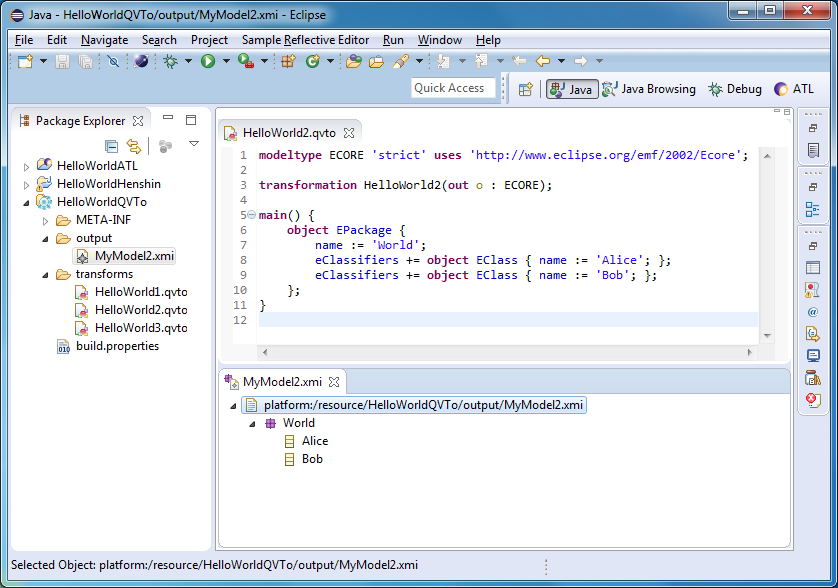
Task: Expand the META-INF folder
Action: (x=45, y=221)
